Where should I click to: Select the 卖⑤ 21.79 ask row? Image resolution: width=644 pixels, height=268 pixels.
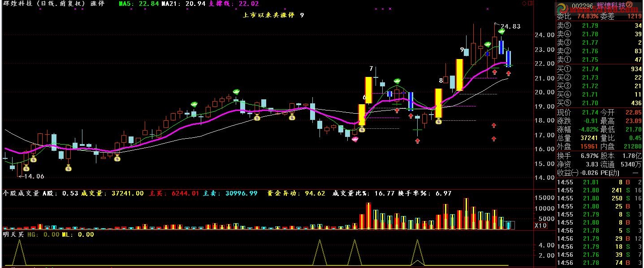point(600,26)
